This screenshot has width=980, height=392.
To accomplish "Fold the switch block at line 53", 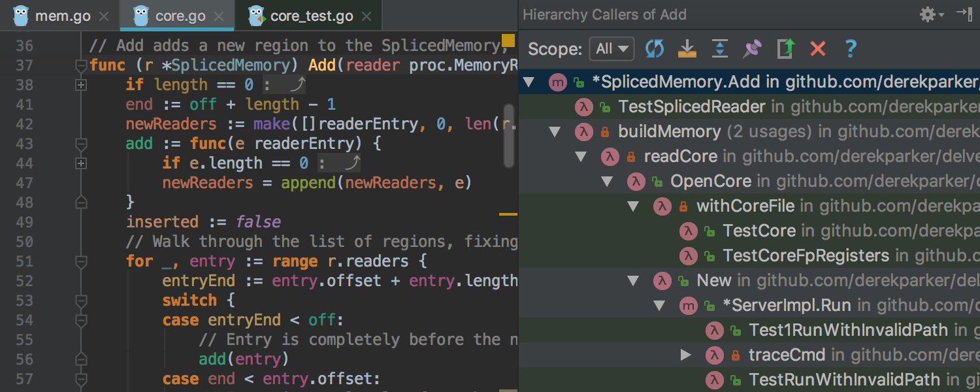I will (81, 301).
